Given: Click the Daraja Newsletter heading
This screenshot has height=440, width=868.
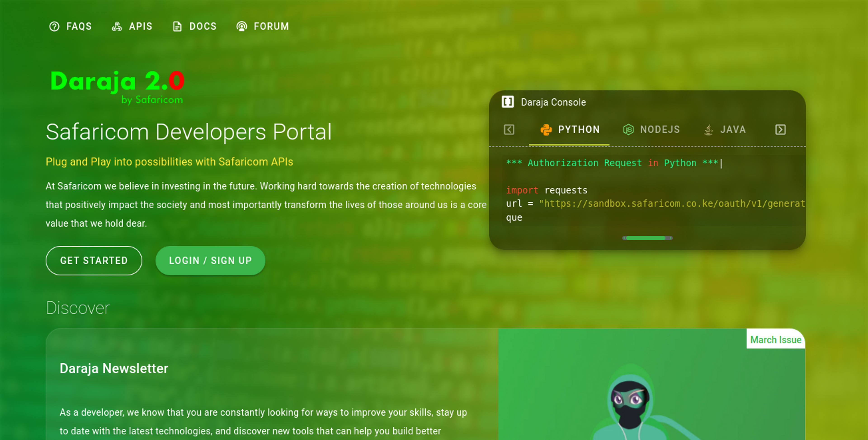Looking at the screenshot, I should click(114, 369).
